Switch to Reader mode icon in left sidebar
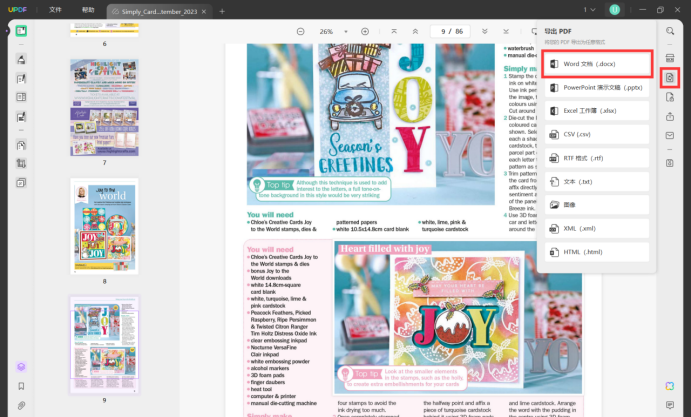Image resolution: width=691 pixels, height=417 pixels. tap(21, 31)
